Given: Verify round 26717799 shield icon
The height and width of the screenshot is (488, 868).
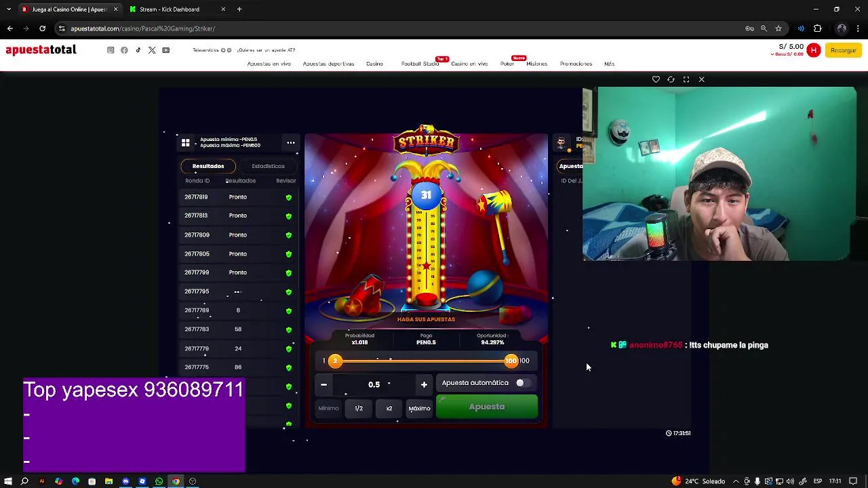Looking at the screenshot, I should 289,273.
